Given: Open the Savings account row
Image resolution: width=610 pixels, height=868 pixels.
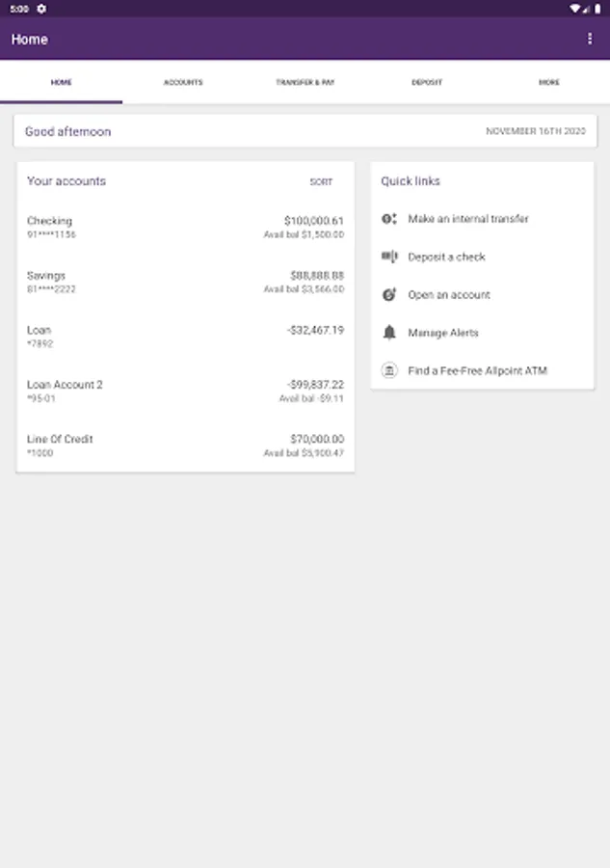Looking at the screenshot, I should (185, 282).
